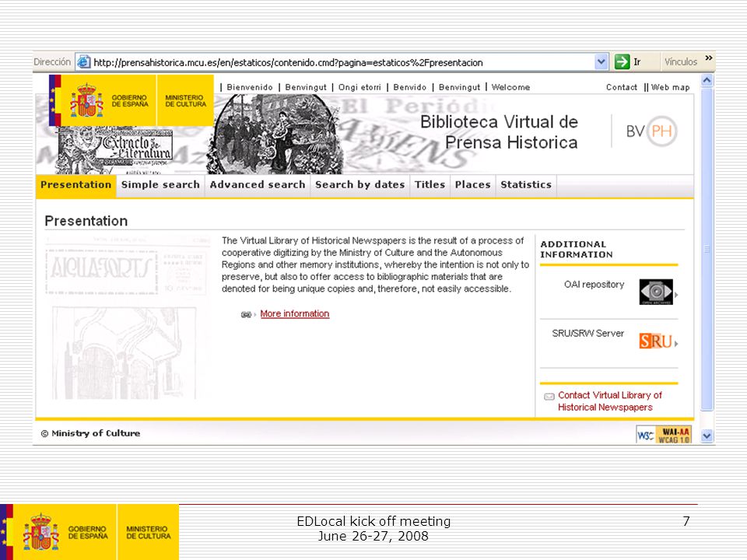The image size is (747, 560).
Task: Open the Contact link in header
Action: click(x=621, y=87)
